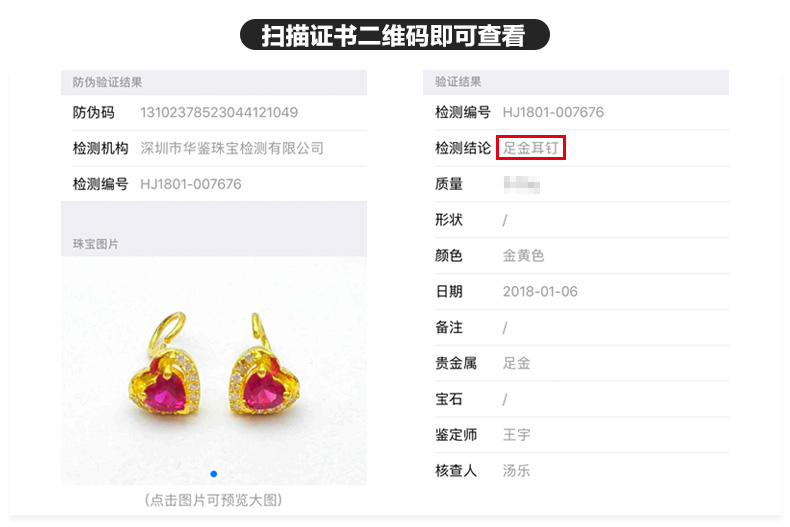This screenshot has width=790, height=527.
Task: Click the 验证结果 section header
Action: [x=458, y=82]
